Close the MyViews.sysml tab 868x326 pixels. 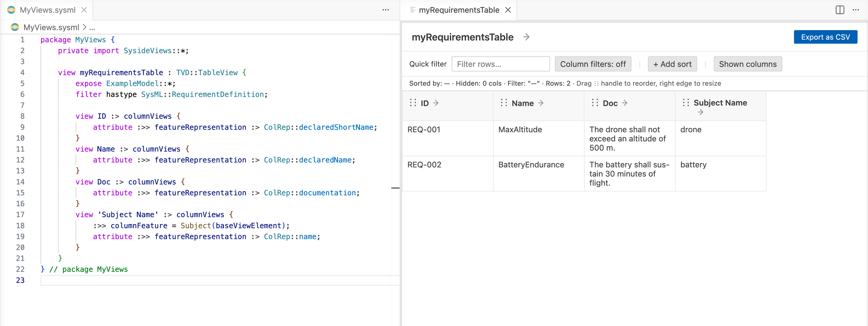click(84, 10)
